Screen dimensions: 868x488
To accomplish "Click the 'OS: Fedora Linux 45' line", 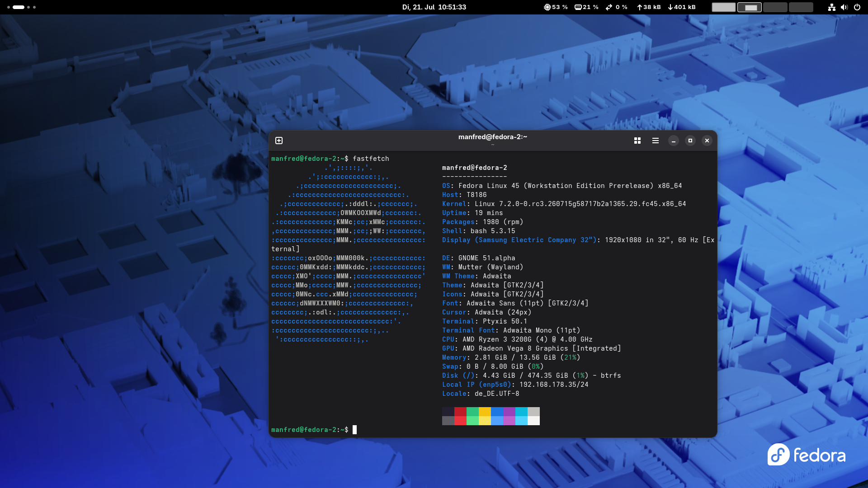I will tap(562, 186).
